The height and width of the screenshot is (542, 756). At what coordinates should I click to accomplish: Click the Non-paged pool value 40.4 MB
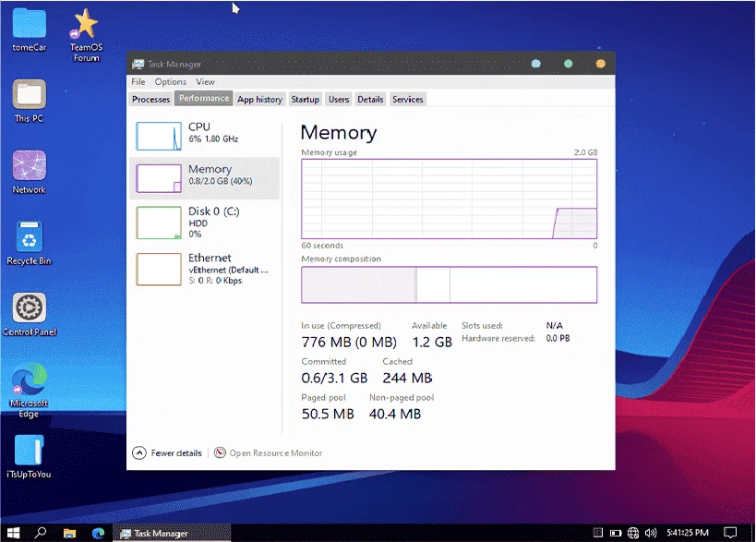[x=394, y=414]
